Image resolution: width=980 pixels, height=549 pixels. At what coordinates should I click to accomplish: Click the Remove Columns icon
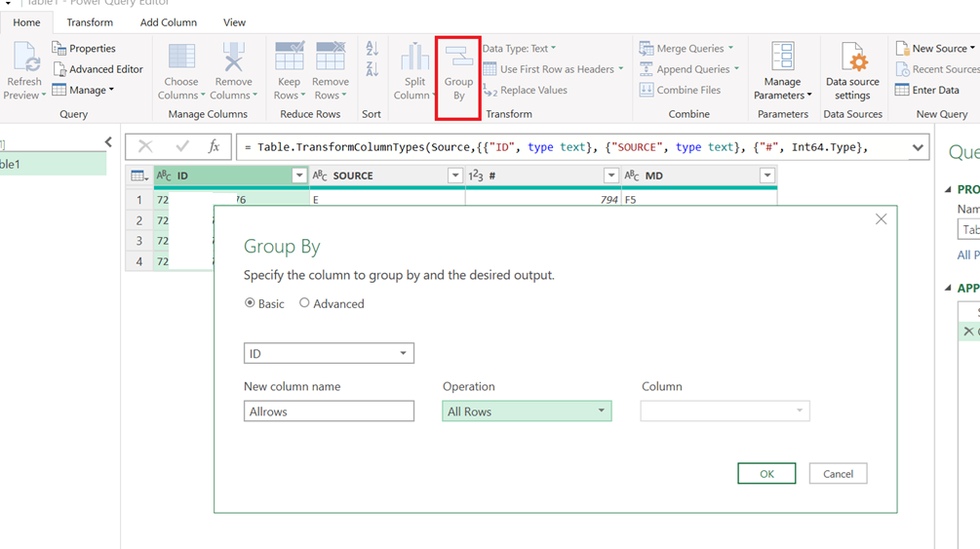[234, 58]
